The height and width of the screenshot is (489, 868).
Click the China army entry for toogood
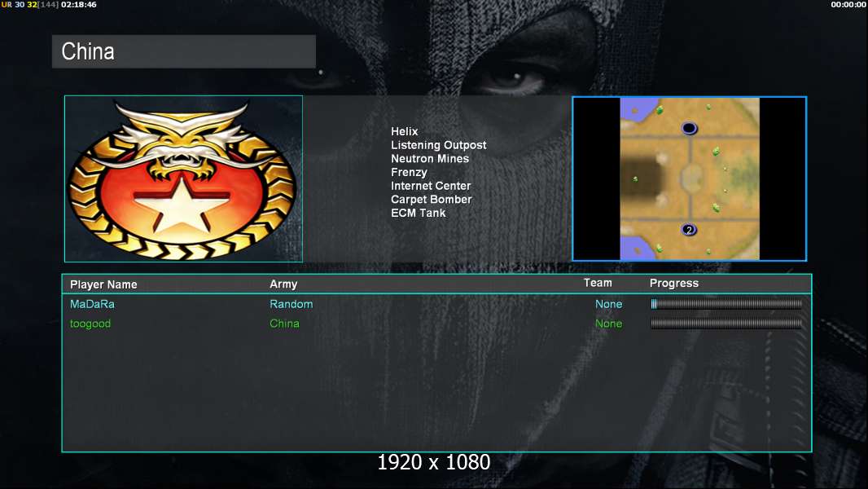pos(284,324)
